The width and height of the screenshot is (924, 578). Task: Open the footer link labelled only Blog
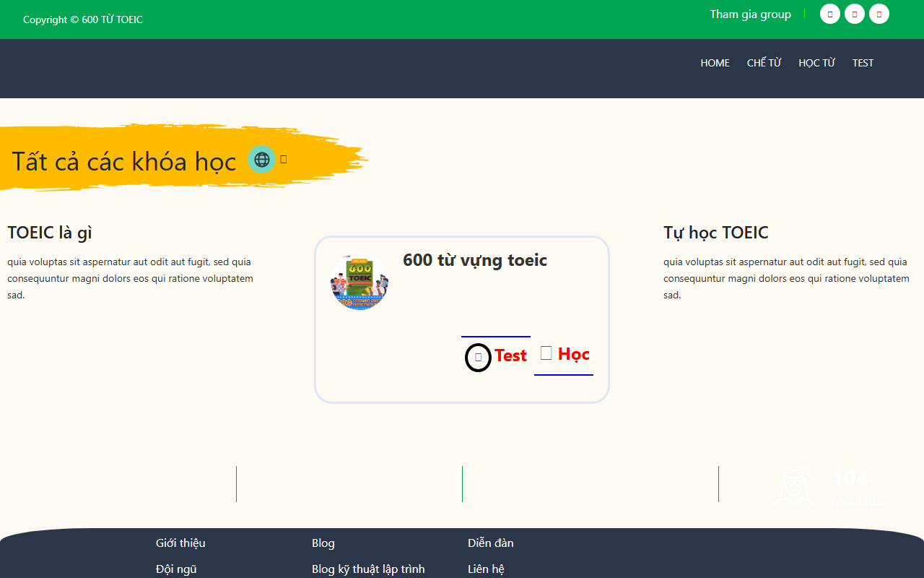tap(323, 543)
